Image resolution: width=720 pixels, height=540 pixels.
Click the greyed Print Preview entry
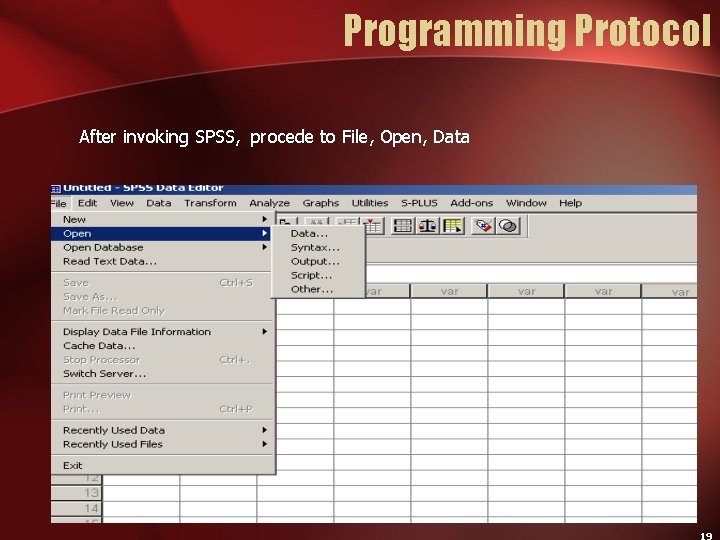pos(163,395)
